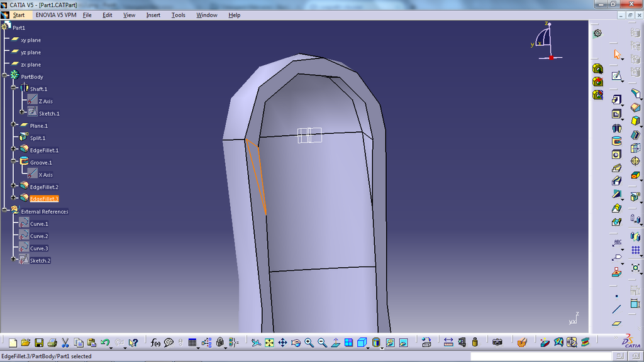
Task: Open the Formula f(x) tool
Action: (155, 343)
